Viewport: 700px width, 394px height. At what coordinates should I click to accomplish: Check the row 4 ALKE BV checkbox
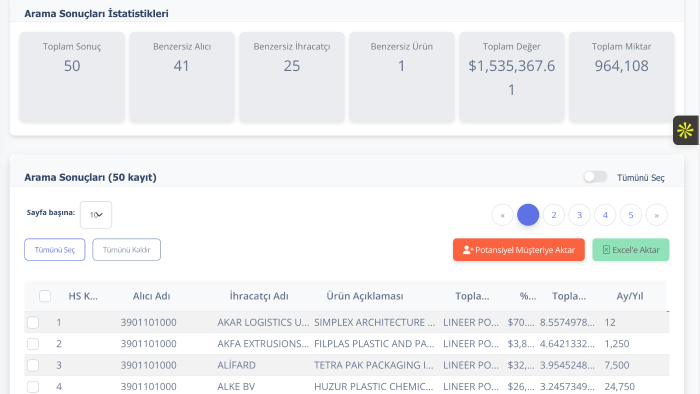click(x=33, y=386)
